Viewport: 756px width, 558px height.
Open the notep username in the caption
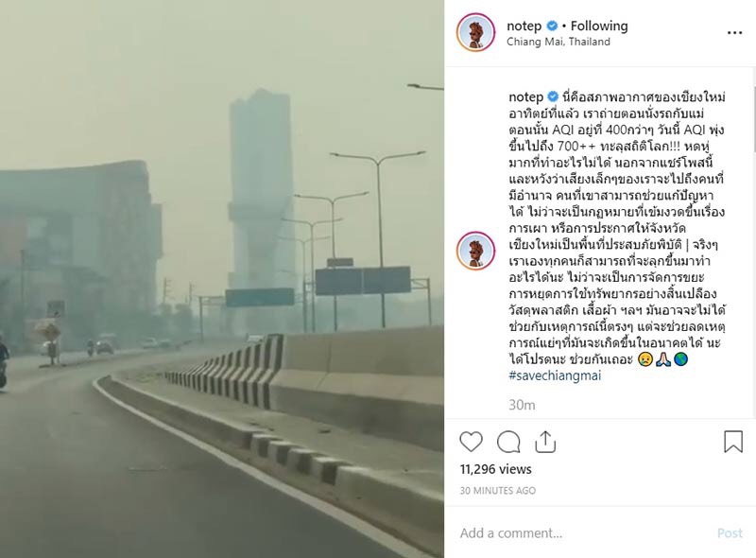click(526, 96)
